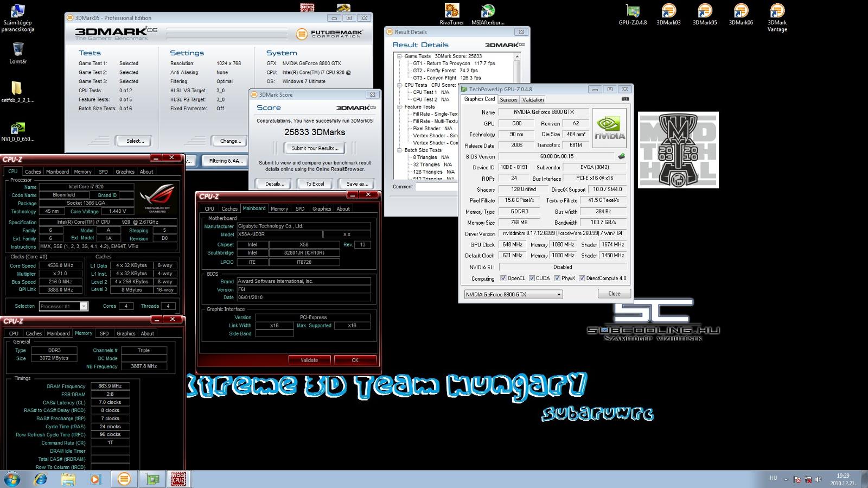Switch to ROG CPU-Z taskbar button
The height and width of the screenshot is (488, 868).
[x=178, y=479]
